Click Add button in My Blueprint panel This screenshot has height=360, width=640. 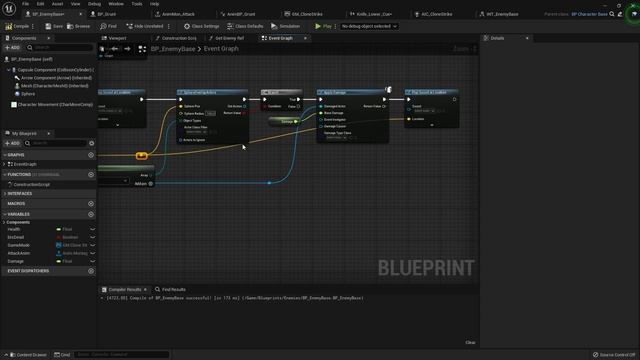click(12, 143)
